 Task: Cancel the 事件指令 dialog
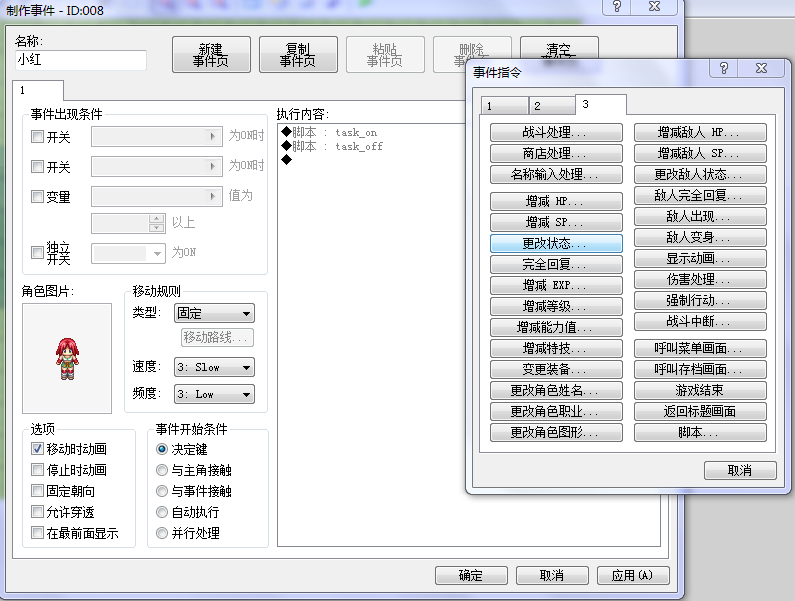pos(740,470)
